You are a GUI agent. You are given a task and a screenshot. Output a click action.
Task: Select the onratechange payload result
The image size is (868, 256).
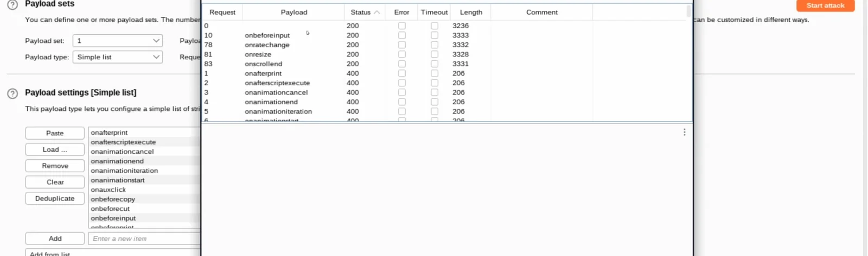pos(267,45)
